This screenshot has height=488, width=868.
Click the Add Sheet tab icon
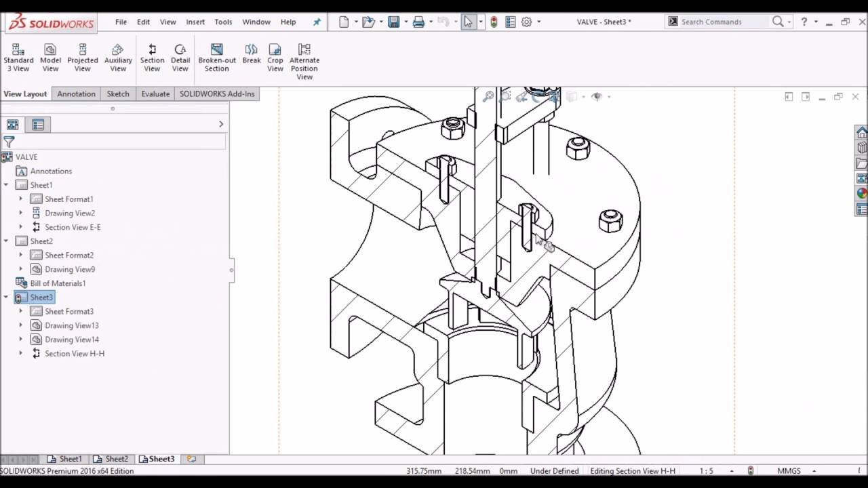191,459
